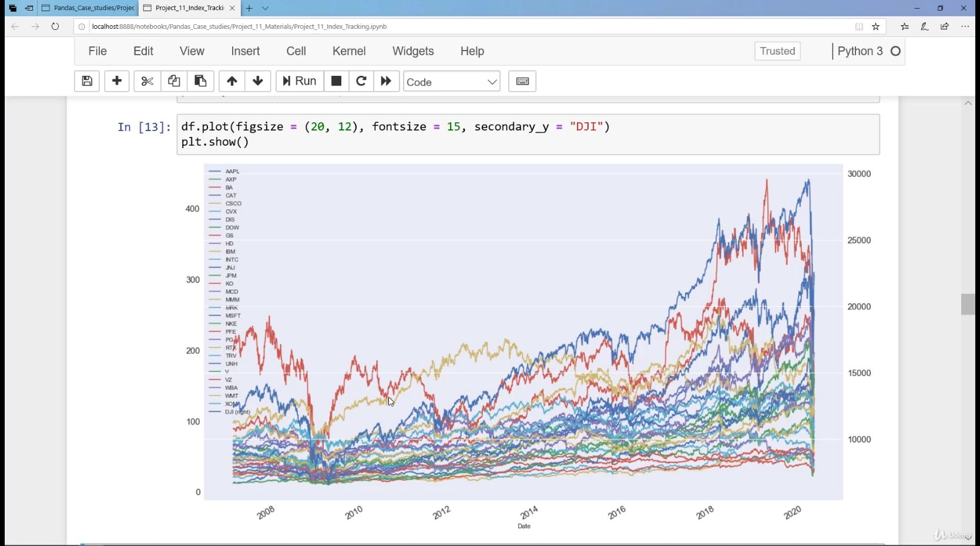The height and width of the screenshot is (546, 980).
Task: Restart the kernel circular arrow icon
Action: (x=361, y=81)
